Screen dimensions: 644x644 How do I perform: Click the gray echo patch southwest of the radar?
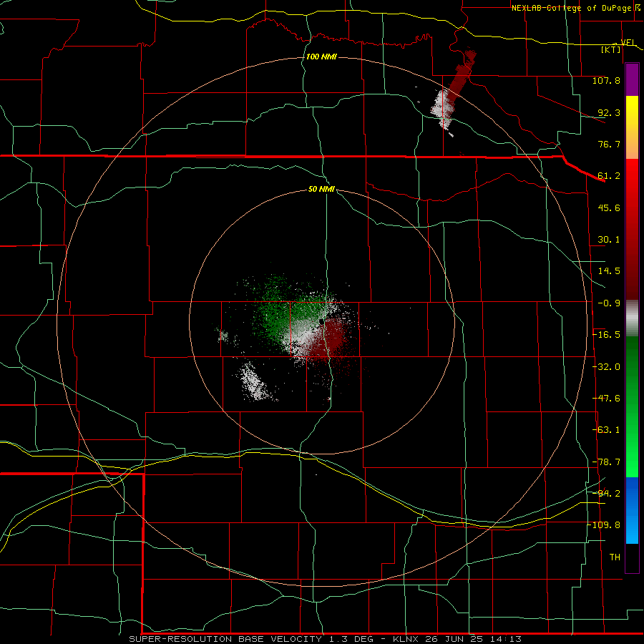click(255, 383)
